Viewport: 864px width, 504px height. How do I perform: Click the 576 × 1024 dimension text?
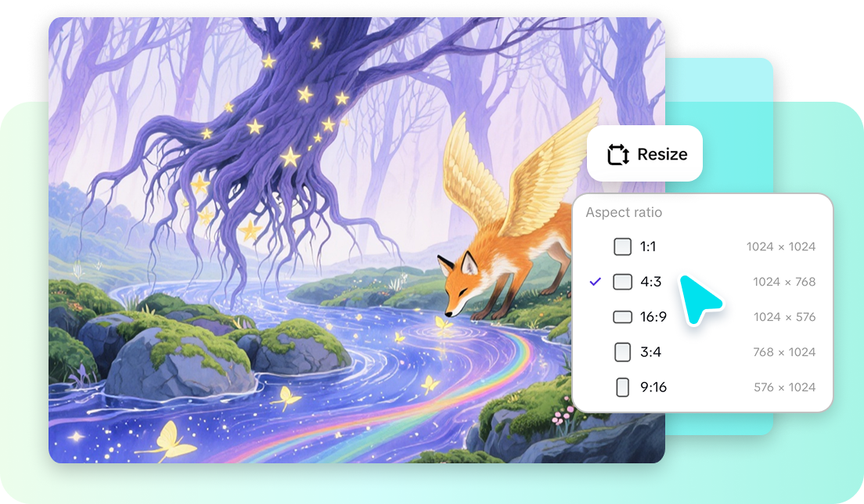coord(785,387)
